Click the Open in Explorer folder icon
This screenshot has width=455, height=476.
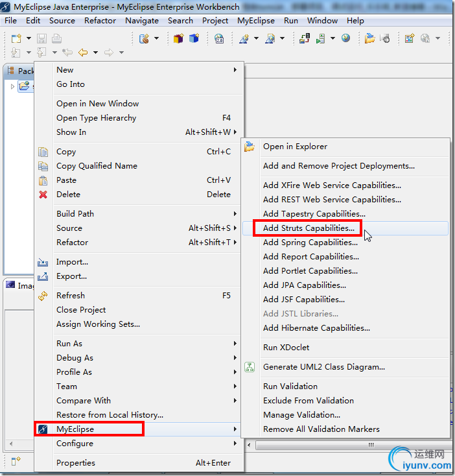(250, 147)
